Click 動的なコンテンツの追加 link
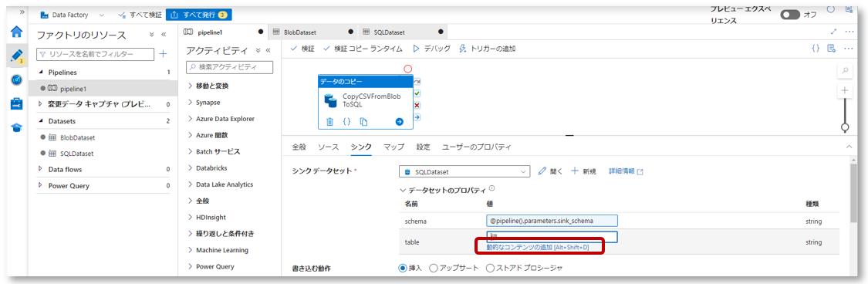The height and width of the screenshot is (284, 868). [537, 248]
